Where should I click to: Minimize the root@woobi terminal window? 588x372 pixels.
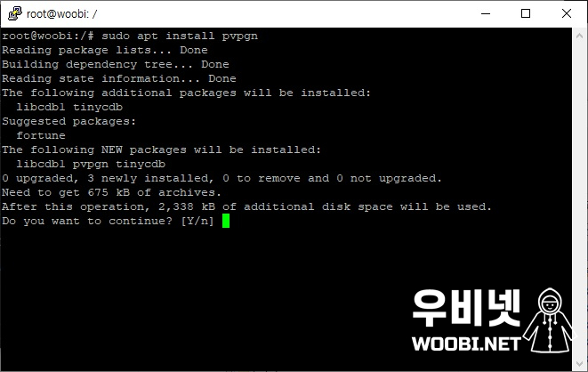[x=486, y=13]
